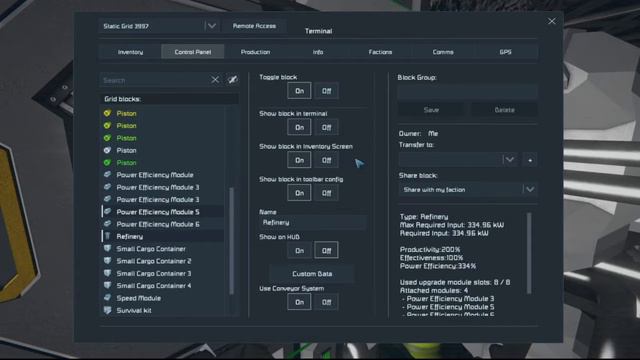
Task: Toggle the show hidden blocks eye icon
Action: click(x=232, y=80)
